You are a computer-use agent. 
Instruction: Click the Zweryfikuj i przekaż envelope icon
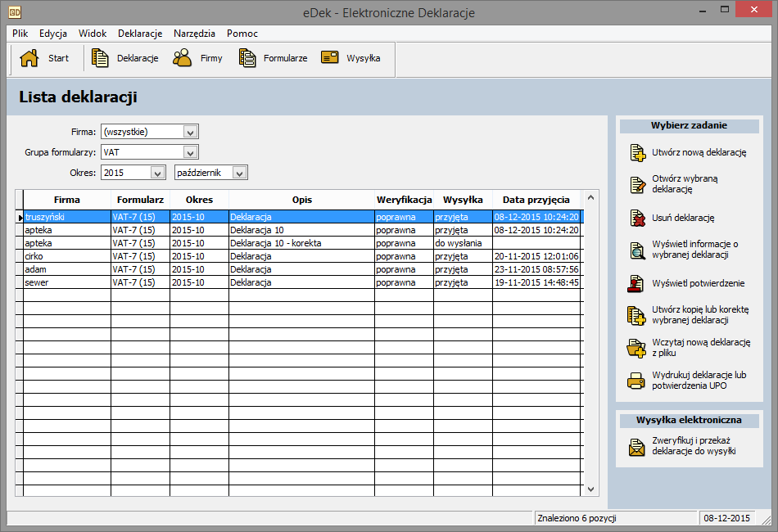pos(636,447)
